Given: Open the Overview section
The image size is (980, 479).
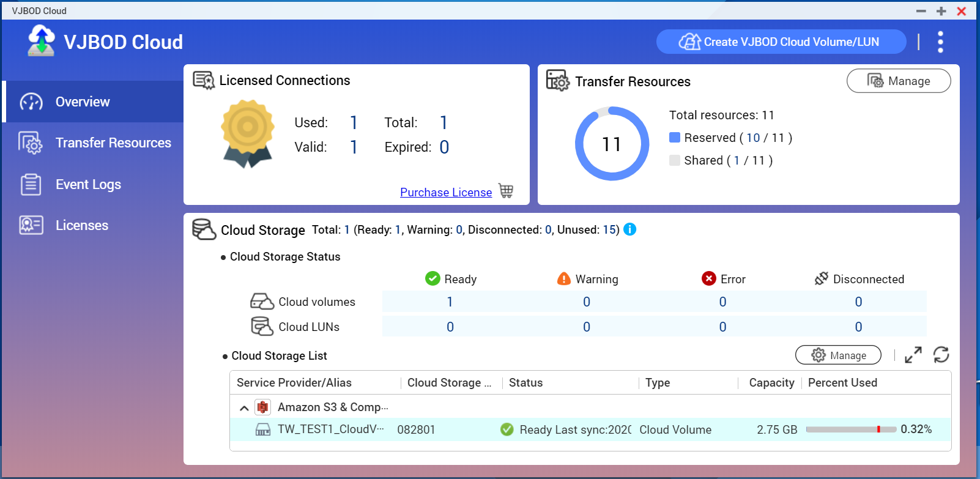Looking at the screenshot, I should coord(93,102).
